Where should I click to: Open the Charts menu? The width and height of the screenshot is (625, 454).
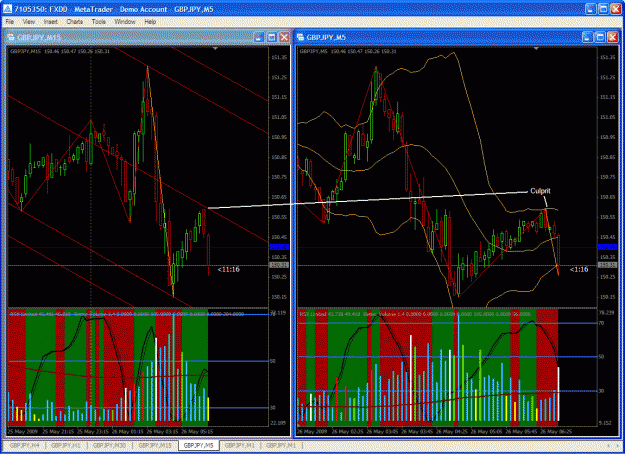point(75,22)
